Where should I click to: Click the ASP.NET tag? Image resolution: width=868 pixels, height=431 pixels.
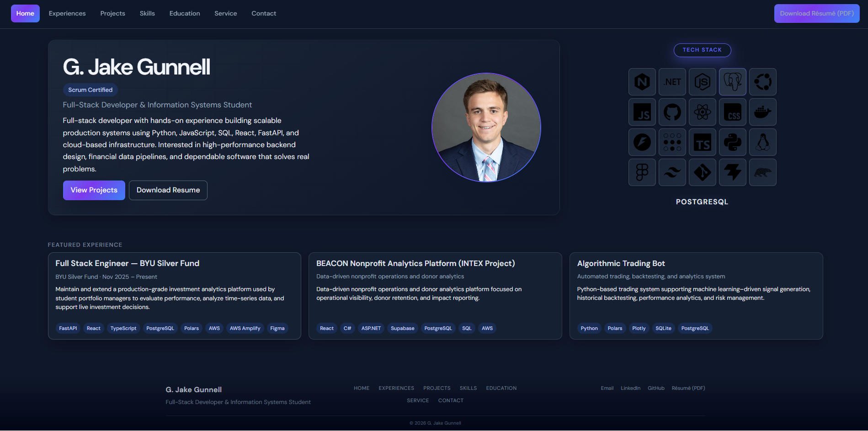tap(371, 328)
